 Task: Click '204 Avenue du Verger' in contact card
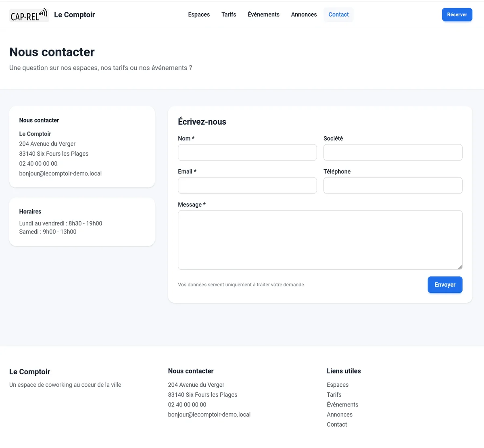pyautogui.click(x=47, y=144)
